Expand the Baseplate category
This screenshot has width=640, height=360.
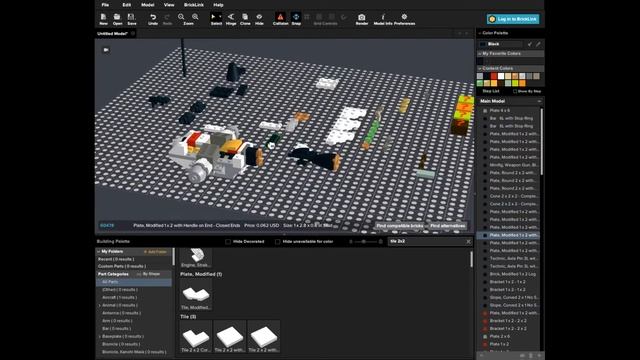point(100,336)
